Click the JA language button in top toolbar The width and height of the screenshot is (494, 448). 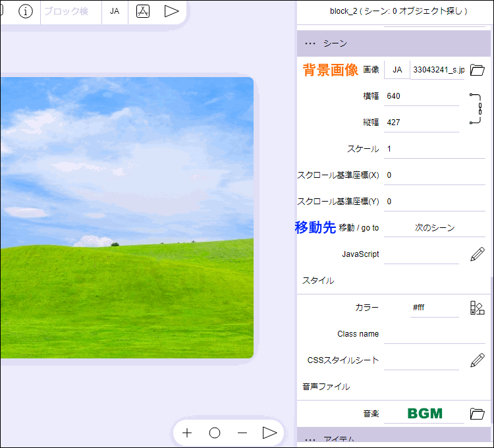pyautogui.click(x=115, y=11)
